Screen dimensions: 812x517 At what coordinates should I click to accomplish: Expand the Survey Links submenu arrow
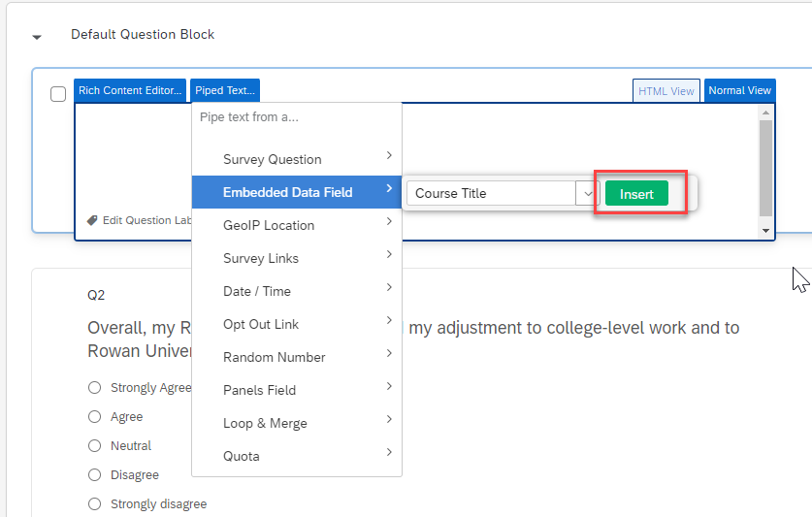tap(389, 255)
